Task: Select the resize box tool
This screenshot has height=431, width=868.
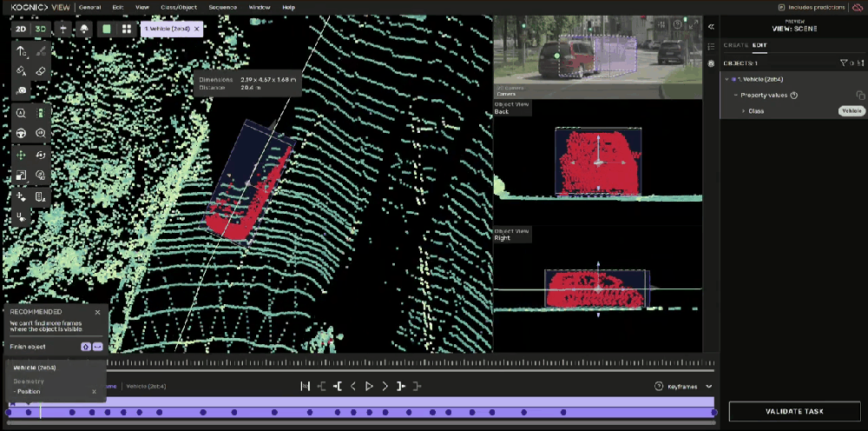Action: tap(21, 175)
